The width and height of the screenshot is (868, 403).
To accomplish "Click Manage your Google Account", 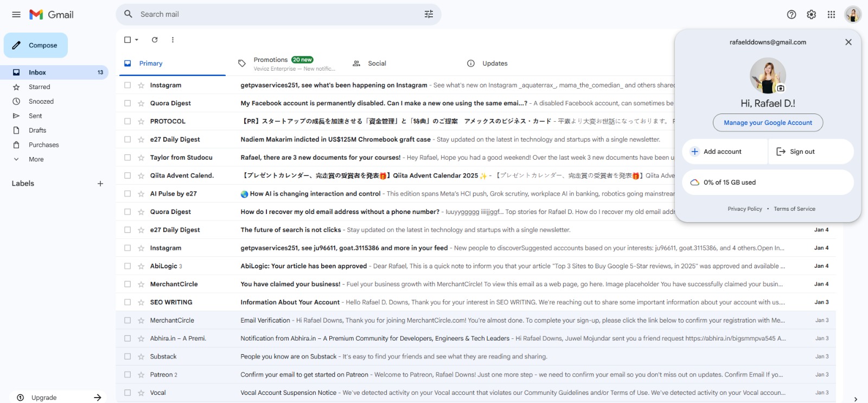I will coord(768,123).
